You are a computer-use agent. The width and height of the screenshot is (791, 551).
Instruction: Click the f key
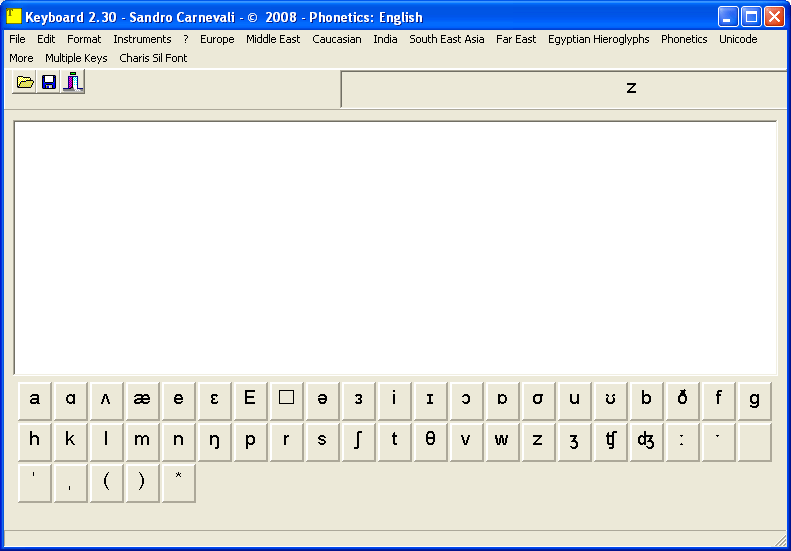tap(718, 401)
